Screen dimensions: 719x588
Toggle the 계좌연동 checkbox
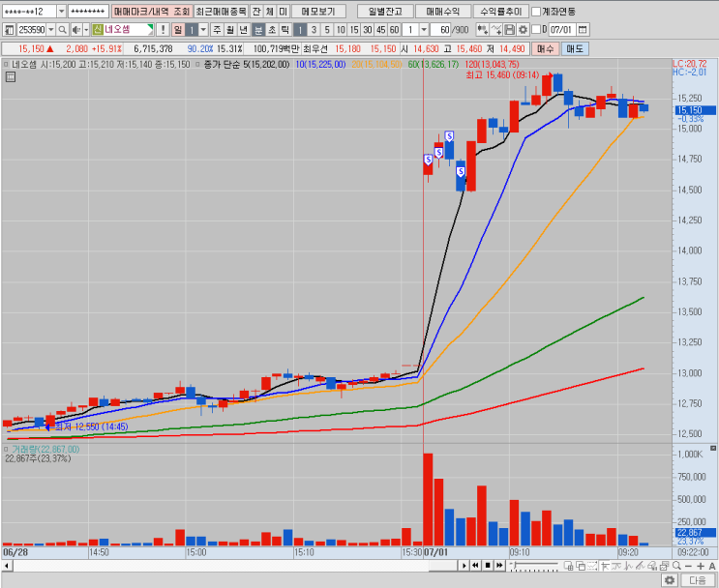tap(535, 12)
